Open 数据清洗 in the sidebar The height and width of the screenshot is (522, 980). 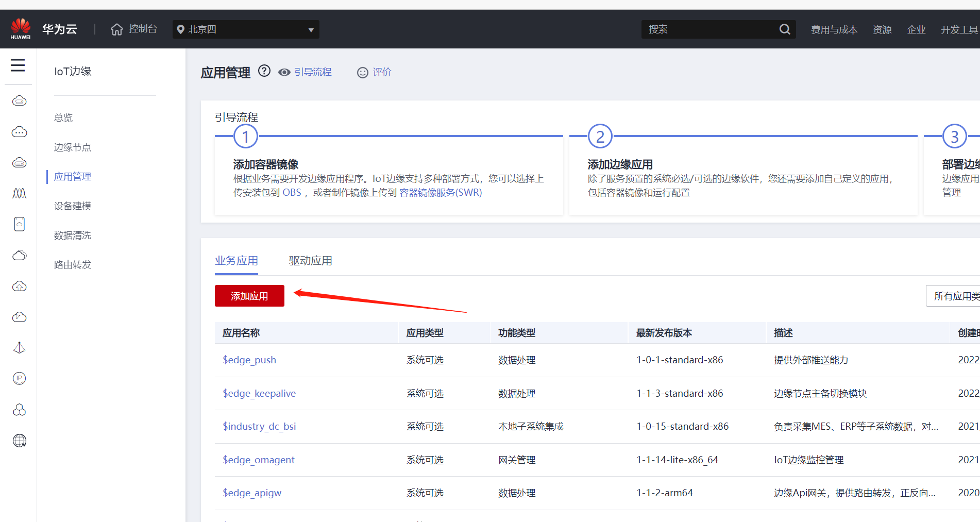click(x=73, y=235)
